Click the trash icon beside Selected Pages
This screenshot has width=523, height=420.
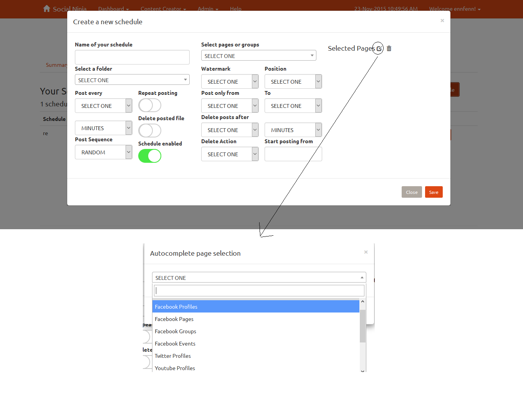pos(389,48)
